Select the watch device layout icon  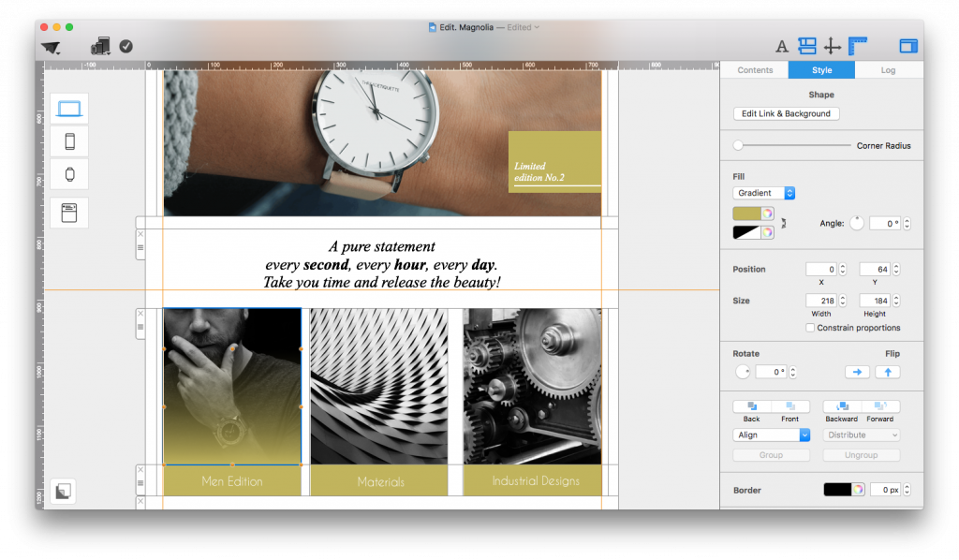click(x=69, y=175)
